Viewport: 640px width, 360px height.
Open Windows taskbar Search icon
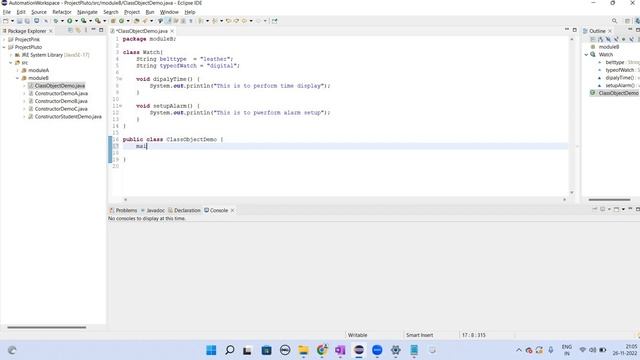tap(229, 350)
